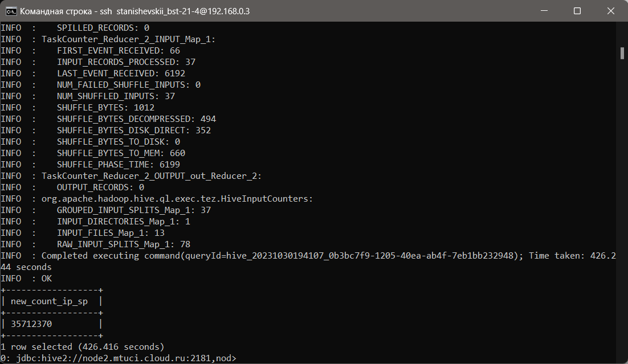This screenshot has width=628, height=364.
Task: Click scrollbar track below the thumb
Action: pos(622,228)
